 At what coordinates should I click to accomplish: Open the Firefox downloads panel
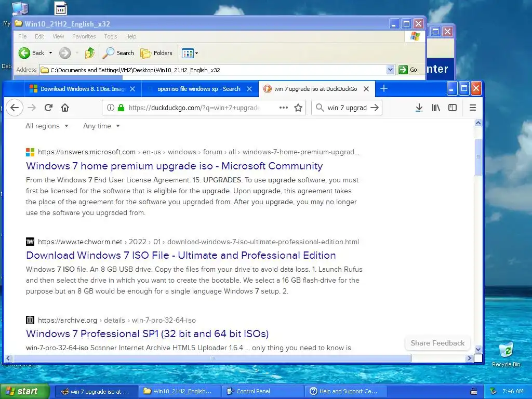[419, 108]
